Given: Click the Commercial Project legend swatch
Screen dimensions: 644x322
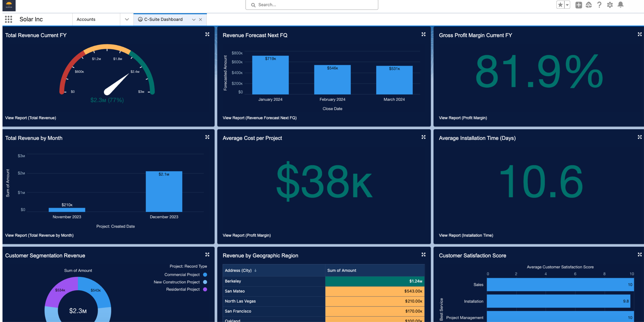Looking at the screenshot, I should (205, 274).
